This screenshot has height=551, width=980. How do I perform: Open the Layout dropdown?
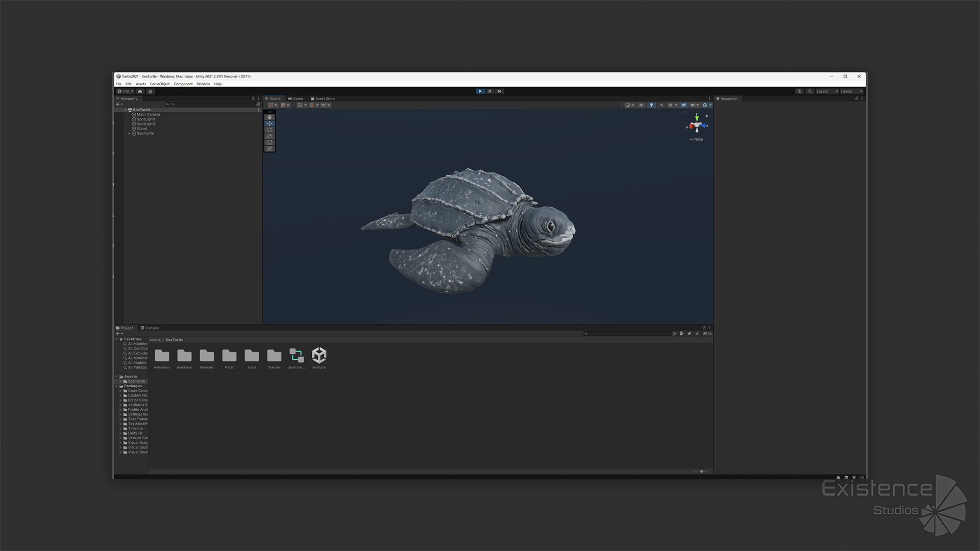(851, 91)
